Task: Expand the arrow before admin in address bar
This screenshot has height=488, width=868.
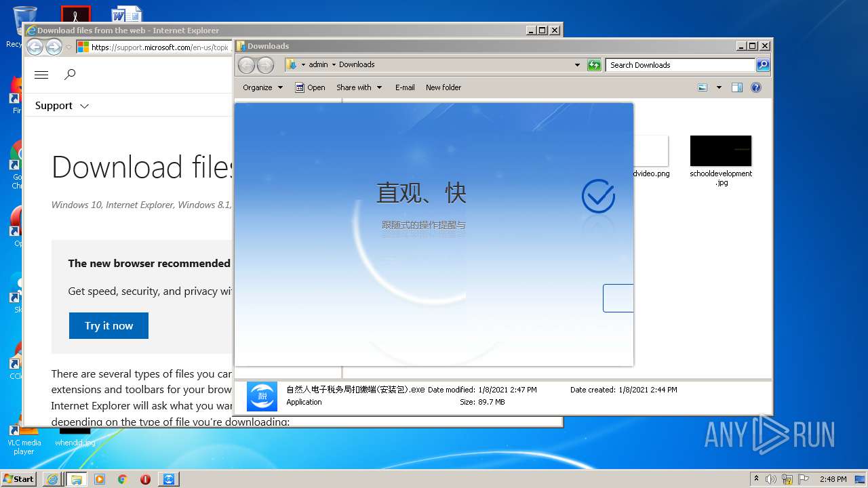Action: coord(303,65)
